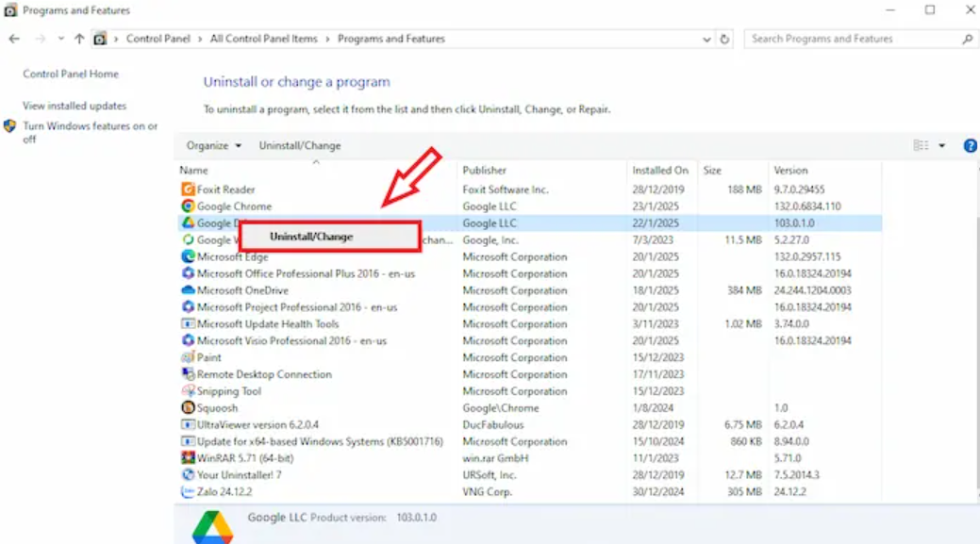Select the Paint program icon
Image resolution: width=980 pixels, height=544 pixels.
pyautogui.click(x=188, y=358)
